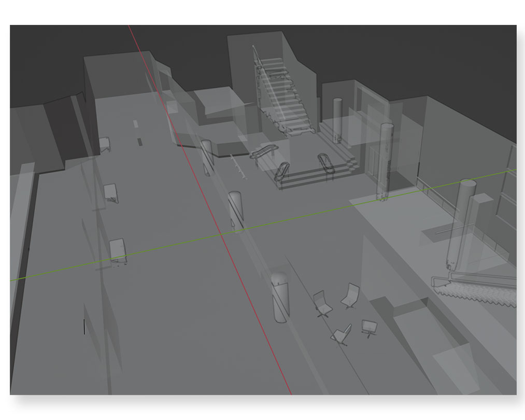The height and width of the screenshot is (420, 525).
Task: Pick the upper staircase at the back
Action: coord(282,96)
